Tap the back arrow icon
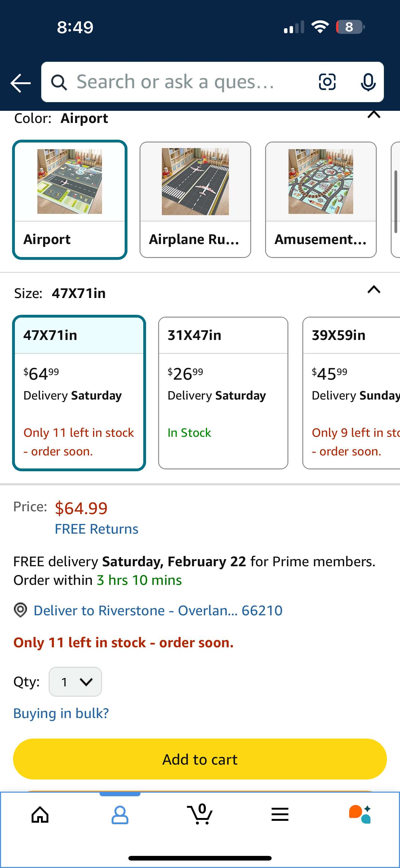The image size is (400, 868). (x=20, y=83)
